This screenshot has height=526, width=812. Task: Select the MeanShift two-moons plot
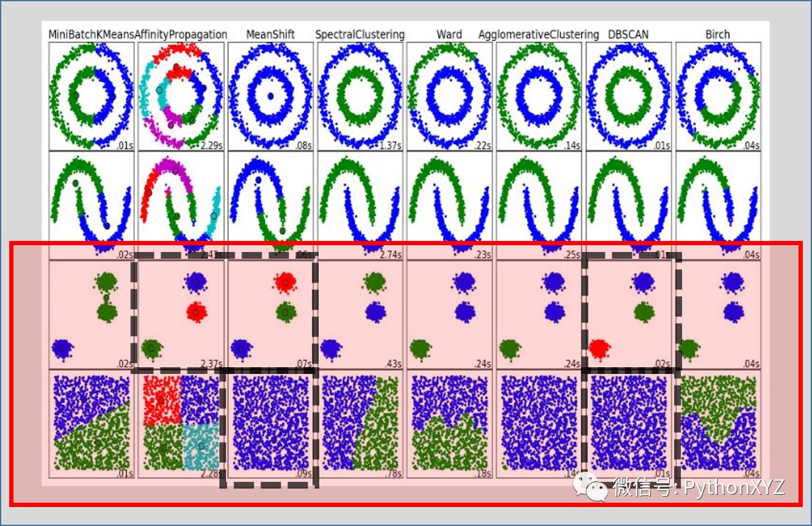click(x=270, y=205)
